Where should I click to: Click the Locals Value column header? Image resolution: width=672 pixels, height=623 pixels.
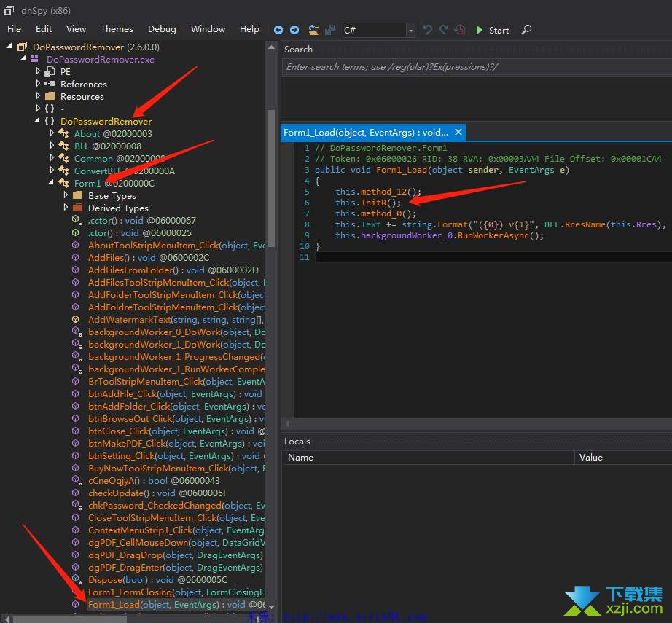click(x=591, y=458)
